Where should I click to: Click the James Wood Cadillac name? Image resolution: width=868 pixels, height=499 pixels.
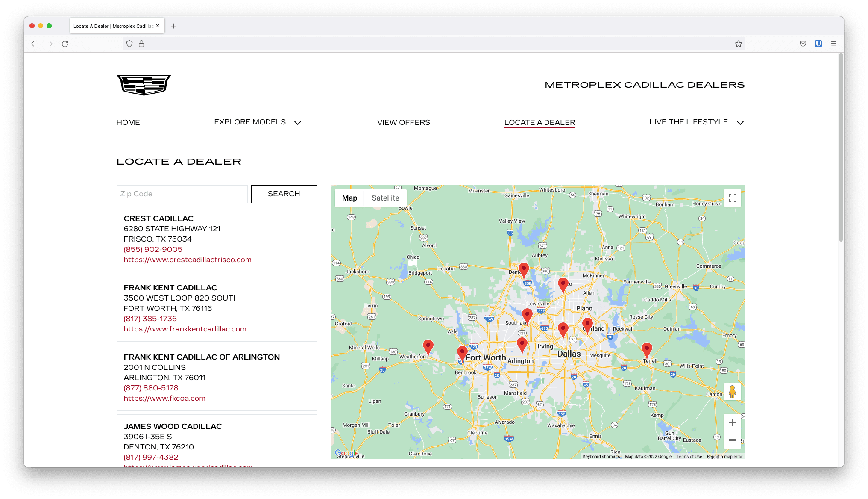click(173, 426)
